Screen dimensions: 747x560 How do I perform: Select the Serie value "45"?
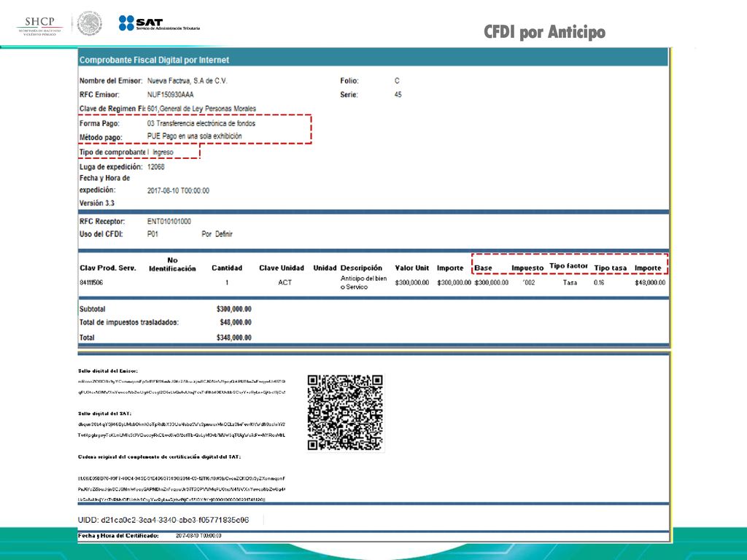tap(398, 95)
